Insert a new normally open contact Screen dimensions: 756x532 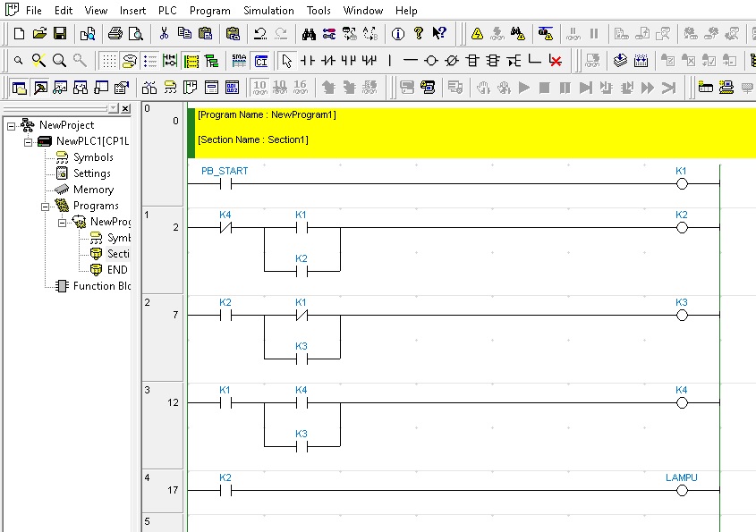308,61
